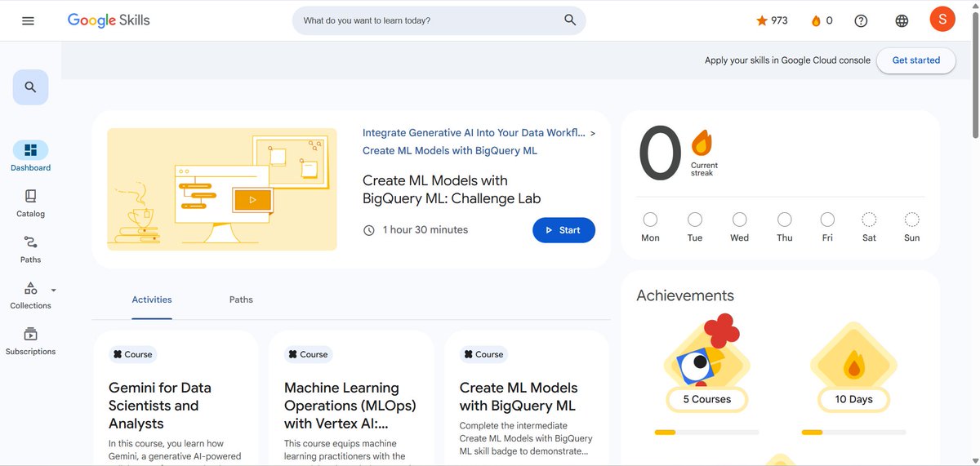Screen dimensions: 980x466
Task: Click the Course tag on MLOps card
Action: coord(308,354)
